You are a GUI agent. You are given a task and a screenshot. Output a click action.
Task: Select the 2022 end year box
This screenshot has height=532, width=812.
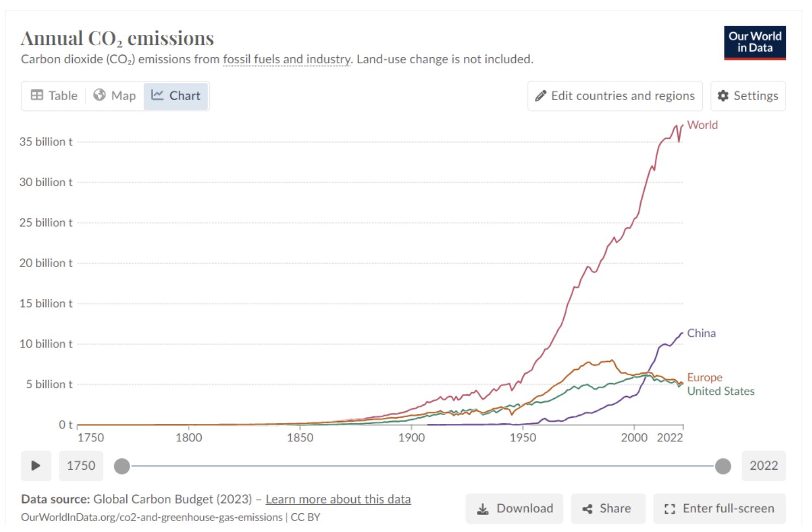(x=763, y=466)
